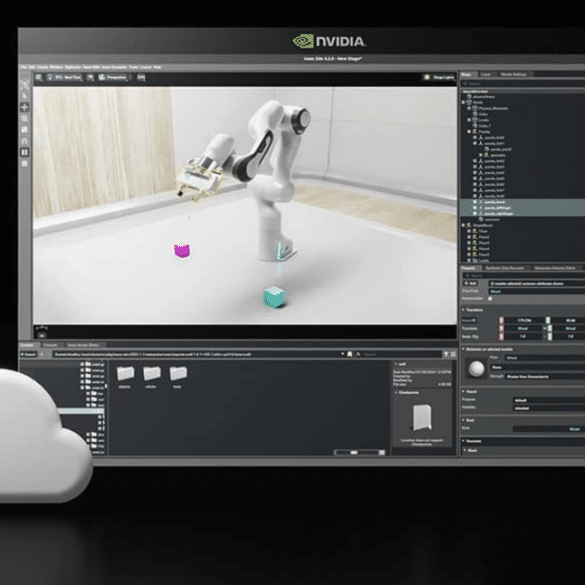Click the material preview sphere thumbnail
Viewport: 585px width, 585px height.
476,369
